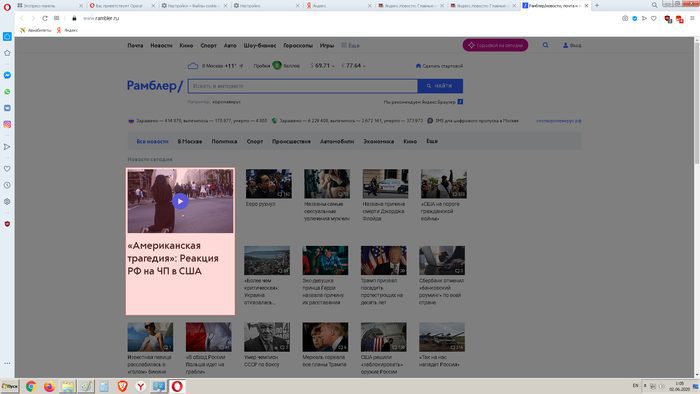Open the Яндекс bookmark in the bookmarks bar
This screenshot has height=394, width=700.
(x=67, y=30)
